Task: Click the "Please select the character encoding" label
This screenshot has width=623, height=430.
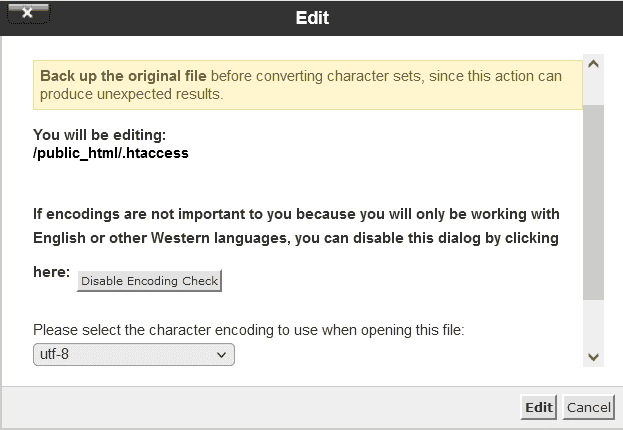Action: click(x=250, y=329)
